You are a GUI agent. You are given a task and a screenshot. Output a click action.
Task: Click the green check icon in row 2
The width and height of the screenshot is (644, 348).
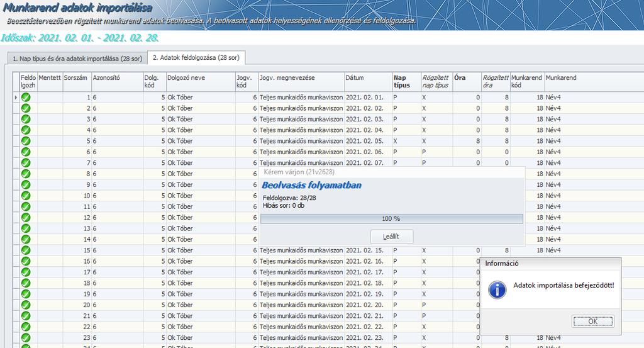26,108
